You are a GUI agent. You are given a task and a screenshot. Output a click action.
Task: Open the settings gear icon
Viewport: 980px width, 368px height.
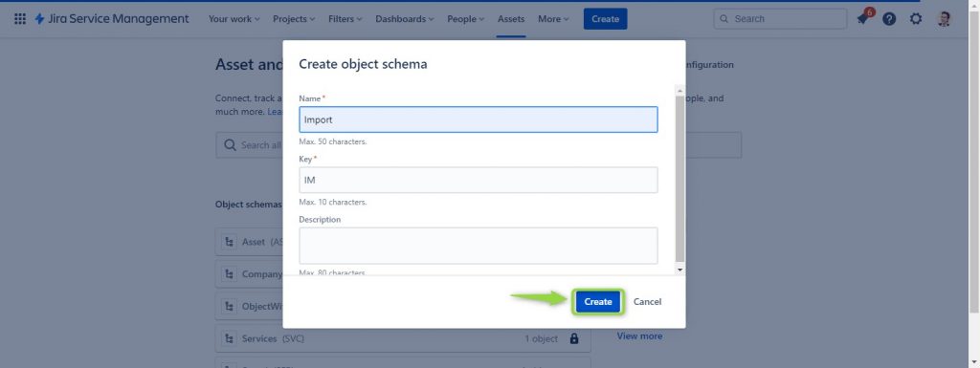916,19
